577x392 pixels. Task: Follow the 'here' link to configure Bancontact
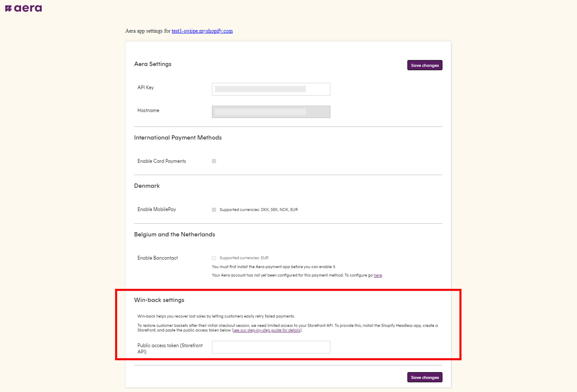click(x=378, y=275)
